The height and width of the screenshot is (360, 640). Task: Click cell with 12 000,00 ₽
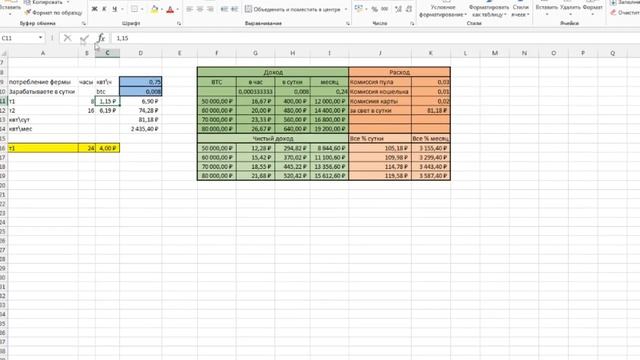329,101
